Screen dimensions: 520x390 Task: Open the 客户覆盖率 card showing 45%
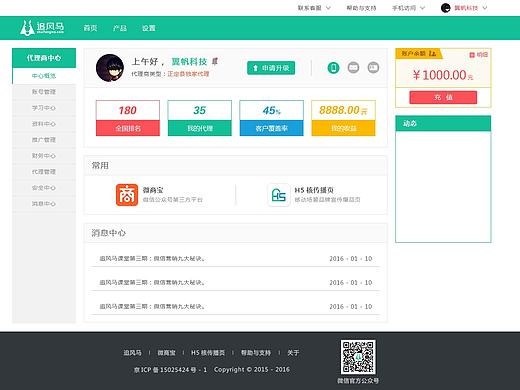click(272, 118)
